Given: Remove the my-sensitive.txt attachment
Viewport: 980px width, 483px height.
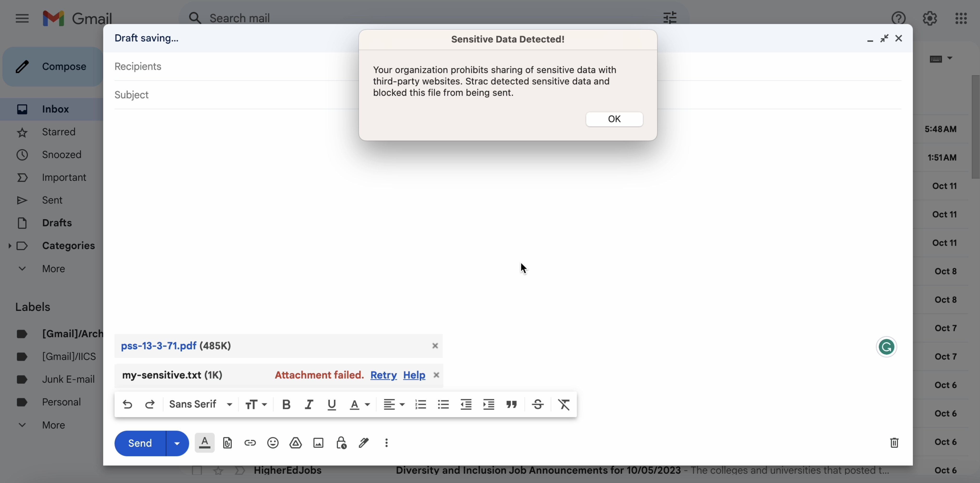Looking at the screenshot, I should click(436, 375).
